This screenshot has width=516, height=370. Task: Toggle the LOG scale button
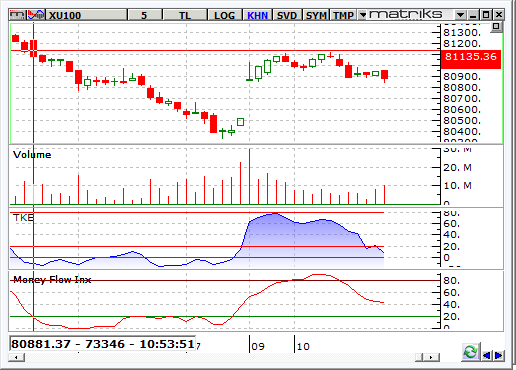225,15
